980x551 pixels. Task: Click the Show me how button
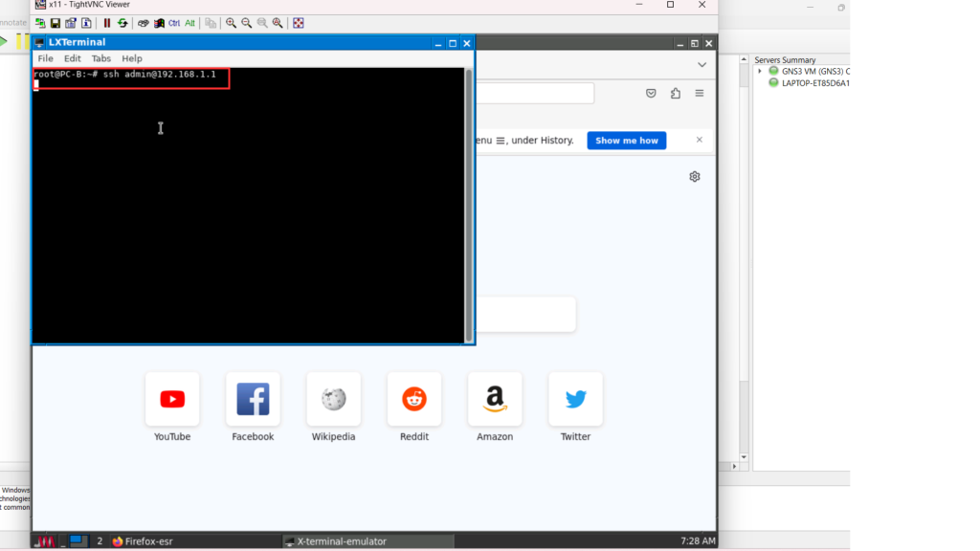point(626,141)
